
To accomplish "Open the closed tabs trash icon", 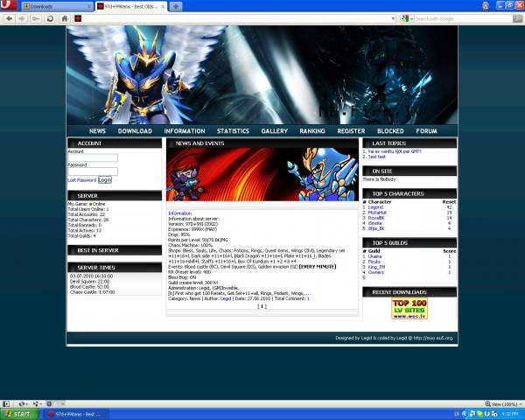I will pyautogui.click(x=485, y=6).
